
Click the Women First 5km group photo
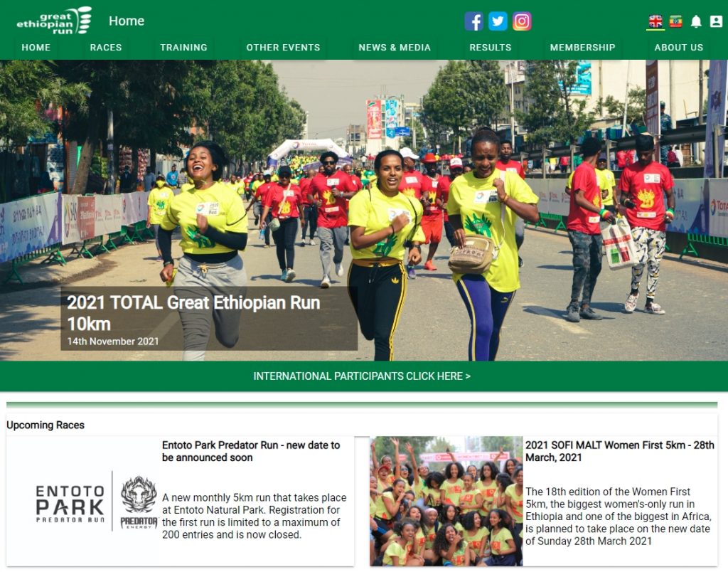coord(446,502)
